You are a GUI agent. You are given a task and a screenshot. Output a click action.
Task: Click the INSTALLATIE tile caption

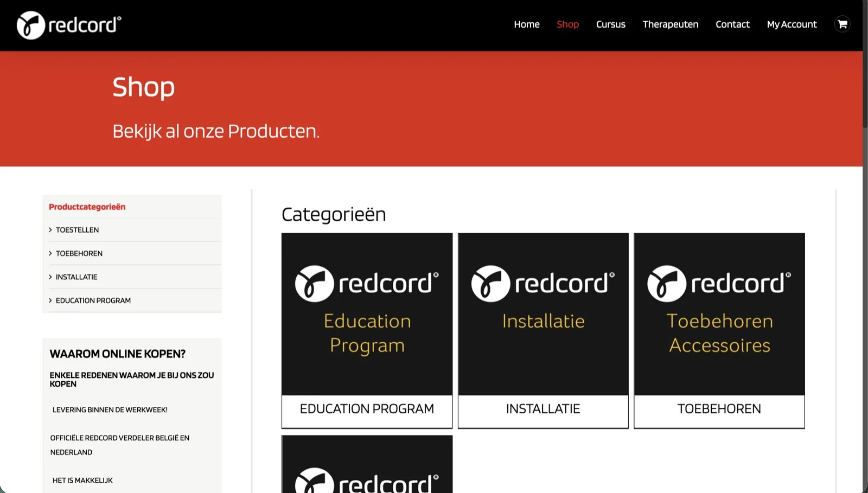[543, 409]
